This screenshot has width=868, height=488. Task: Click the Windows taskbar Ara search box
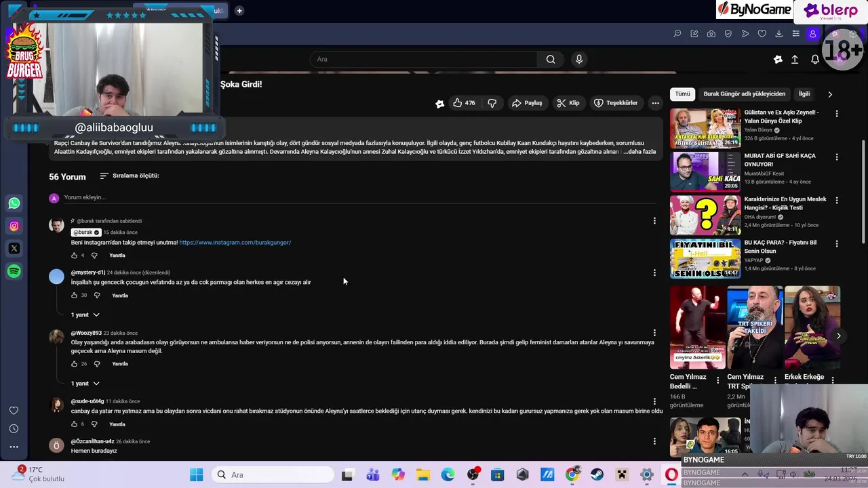[x=271, y=475]
